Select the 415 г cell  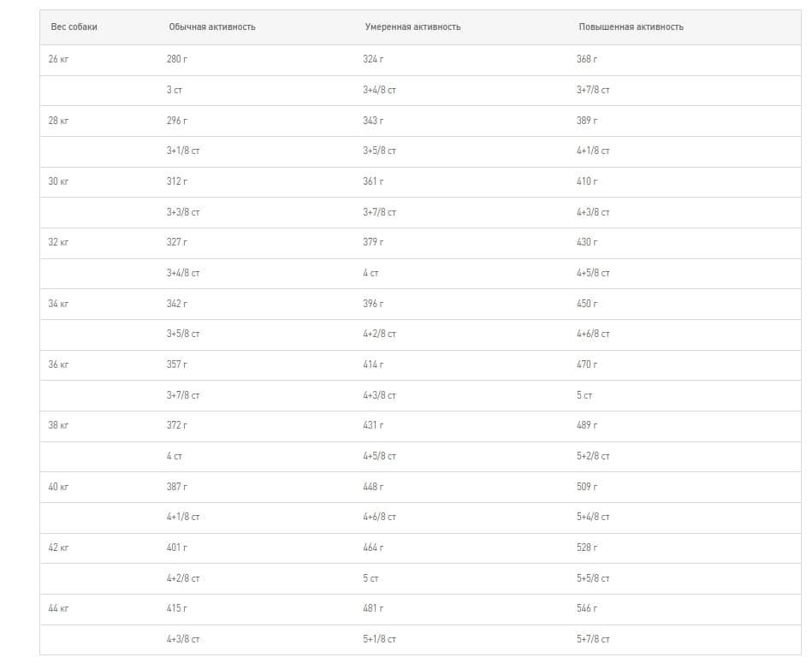pos(177,608)
